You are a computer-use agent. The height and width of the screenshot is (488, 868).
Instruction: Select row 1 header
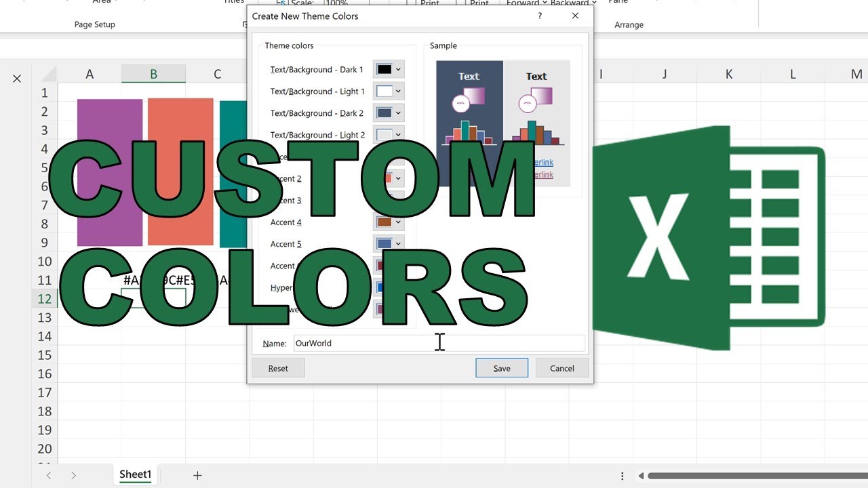[45, 93]
